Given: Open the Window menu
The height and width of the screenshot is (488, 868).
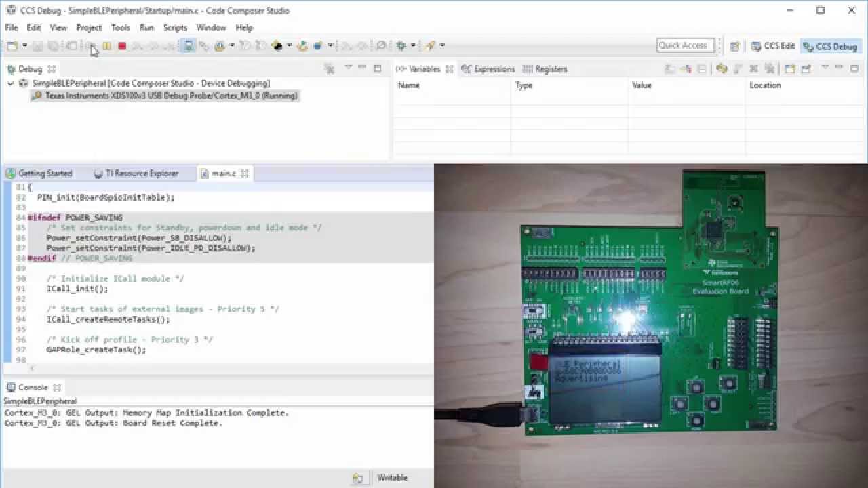Looking at the screenshot, I should 212,28.
